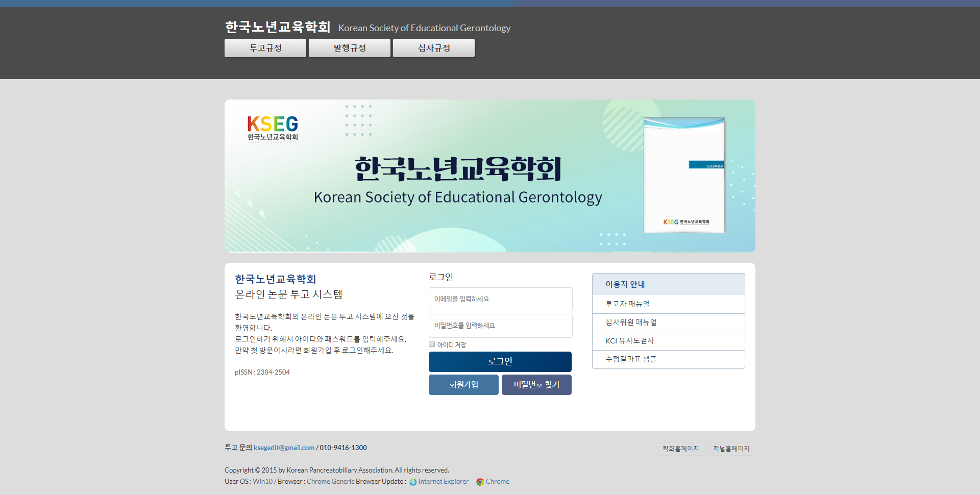Click the ksegedit@gmail.com email link
The height and width of the screenshot is (495, 980).
(x=284, y=448)
